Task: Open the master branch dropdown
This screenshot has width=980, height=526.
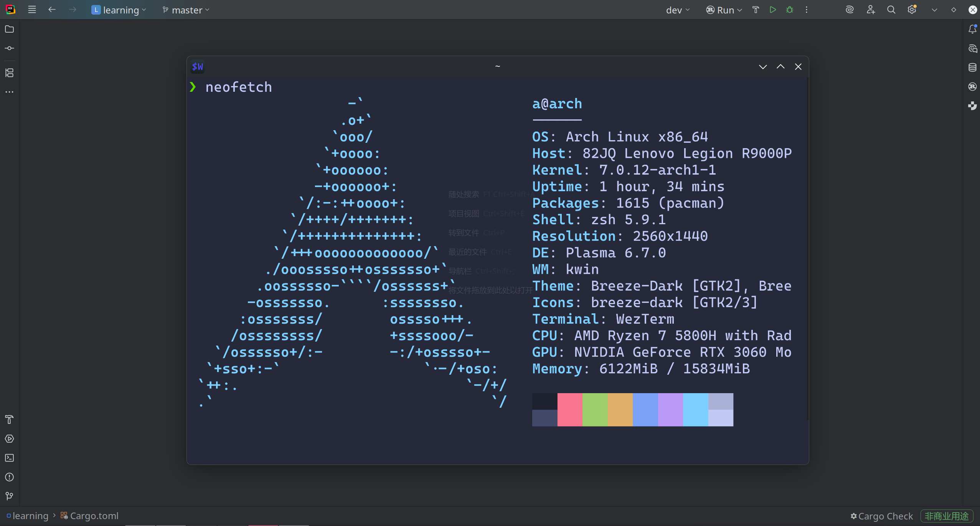Action: pyautogui.click(x=186, y=10)
